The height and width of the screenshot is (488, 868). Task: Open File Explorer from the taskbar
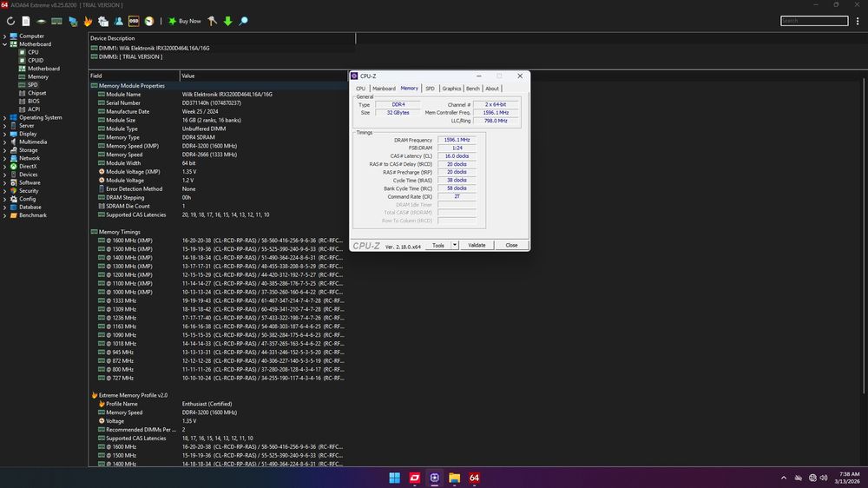455,478
